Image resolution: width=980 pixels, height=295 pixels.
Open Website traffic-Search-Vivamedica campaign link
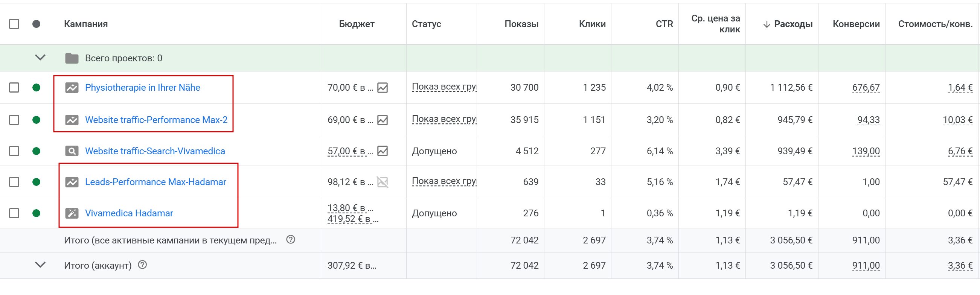pyautogui.click(x=155, y=151)
